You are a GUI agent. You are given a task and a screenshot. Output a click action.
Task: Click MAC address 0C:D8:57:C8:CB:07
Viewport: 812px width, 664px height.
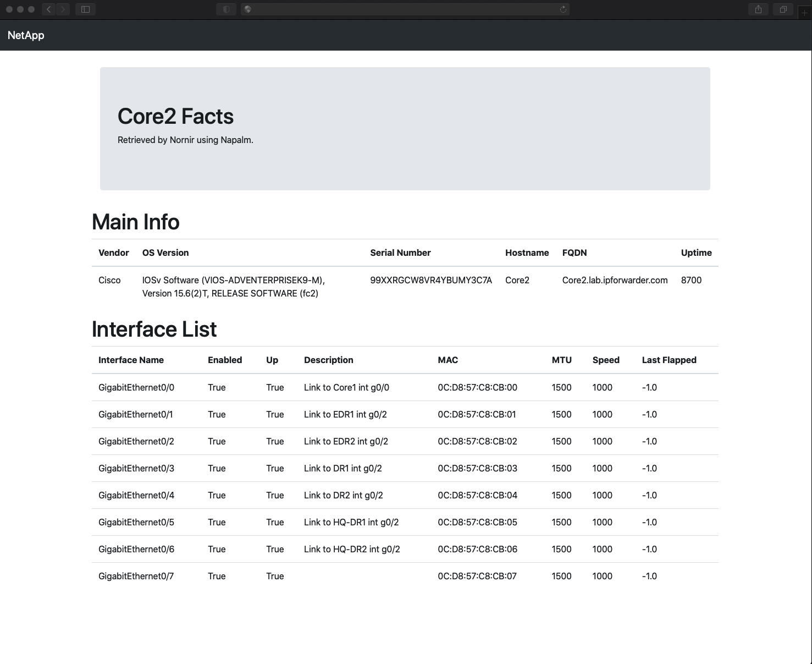(x=477, y=576)
